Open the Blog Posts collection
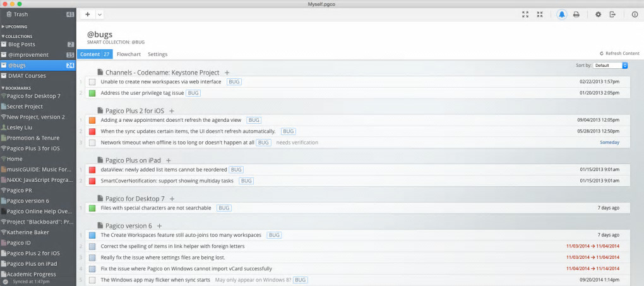The width and height of the screenshot is (644, 286). coord(38,44)
